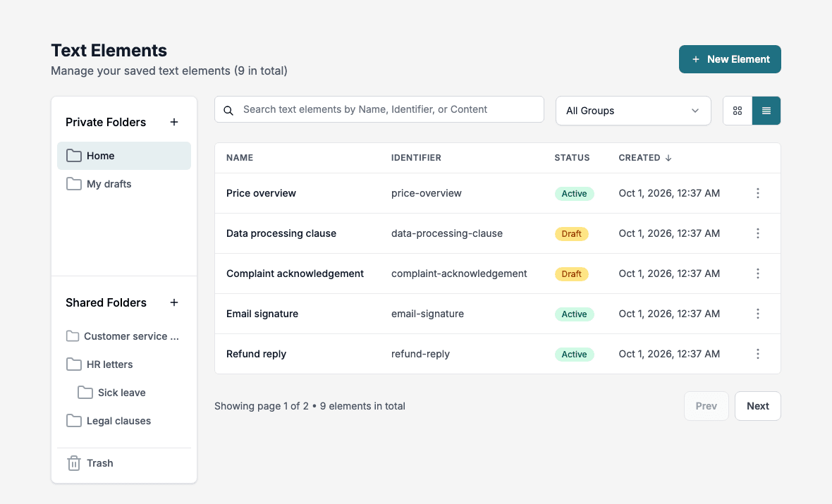Add a new private folder
The image size is (832, 504).
(x=174, y=122)
